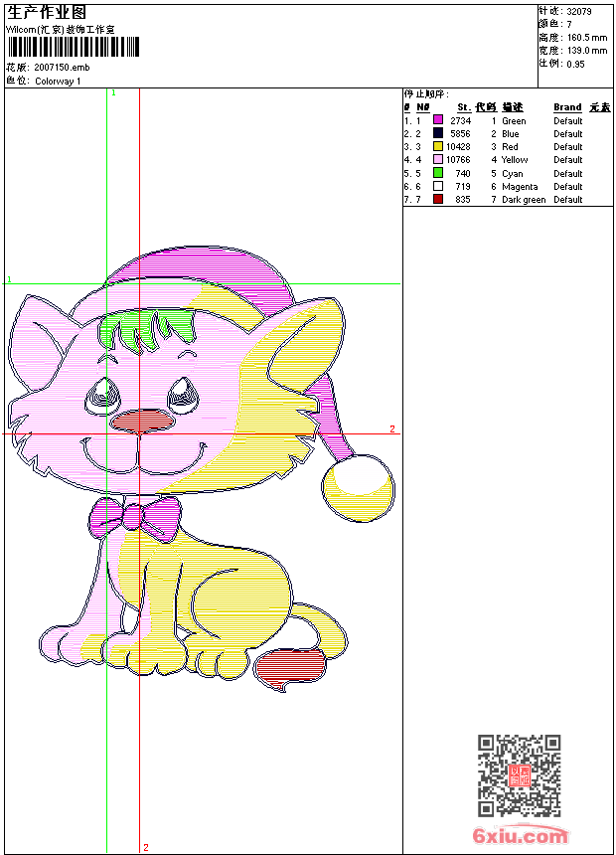This screenshot has width=616, height=855.
Task: Pick the light pink swatch in the Yellow row
Action: pyautogui.click(x=438, y=159)
